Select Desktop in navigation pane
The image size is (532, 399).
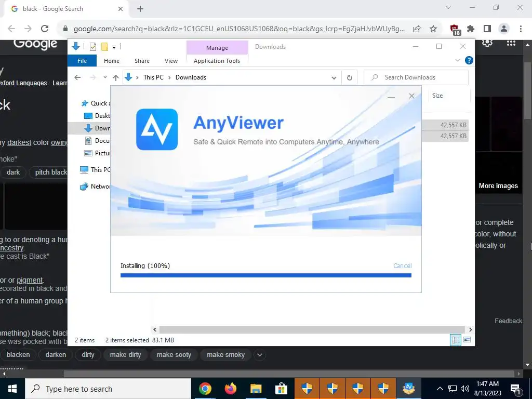click(97, 116)
